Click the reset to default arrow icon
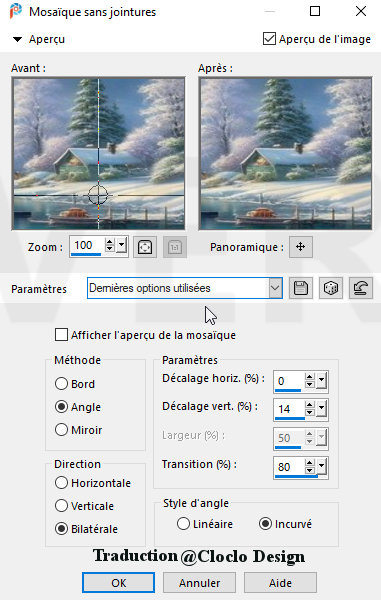381x600 pixels. 361,288
